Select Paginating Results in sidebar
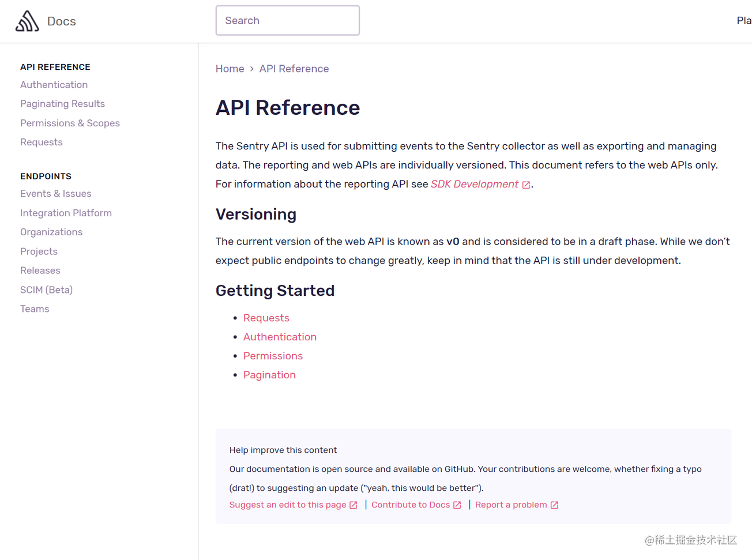The height and width of the screenshot is (560, 752). pyautogui.click(x=62, y=104)
